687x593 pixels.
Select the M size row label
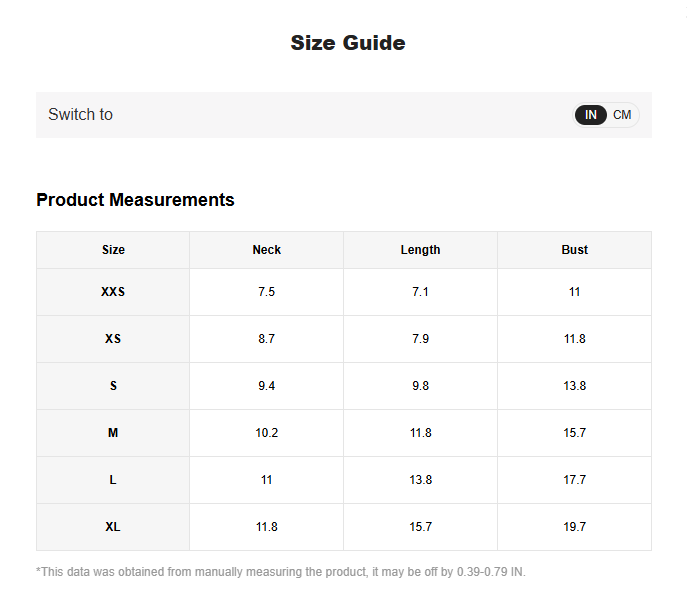click(x=113, y=433)
